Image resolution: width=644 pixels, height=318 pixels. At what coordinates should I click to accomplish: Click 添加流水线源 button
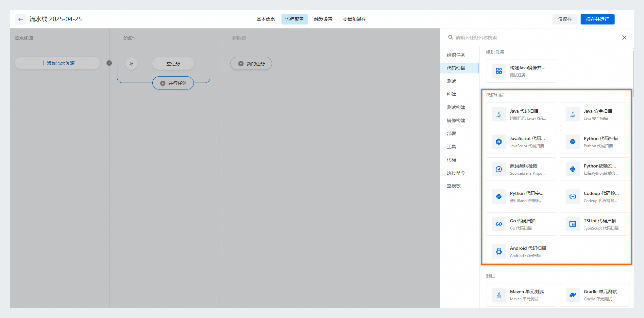[58, 63]
